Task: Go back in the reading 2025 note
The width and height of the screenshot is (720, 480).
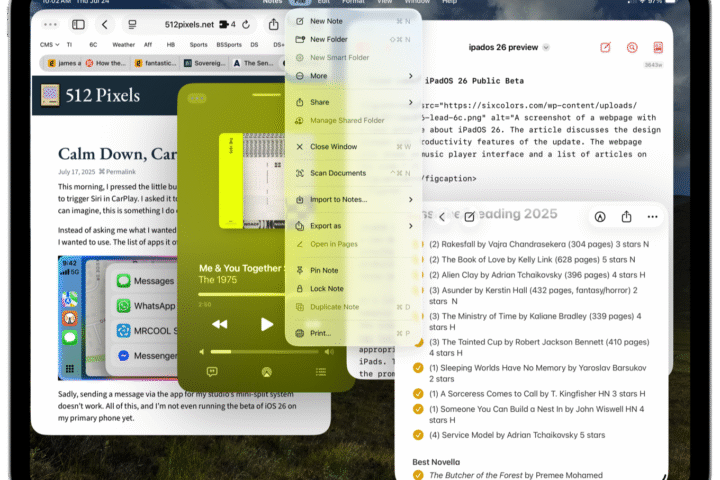Action: coord(442,217)
